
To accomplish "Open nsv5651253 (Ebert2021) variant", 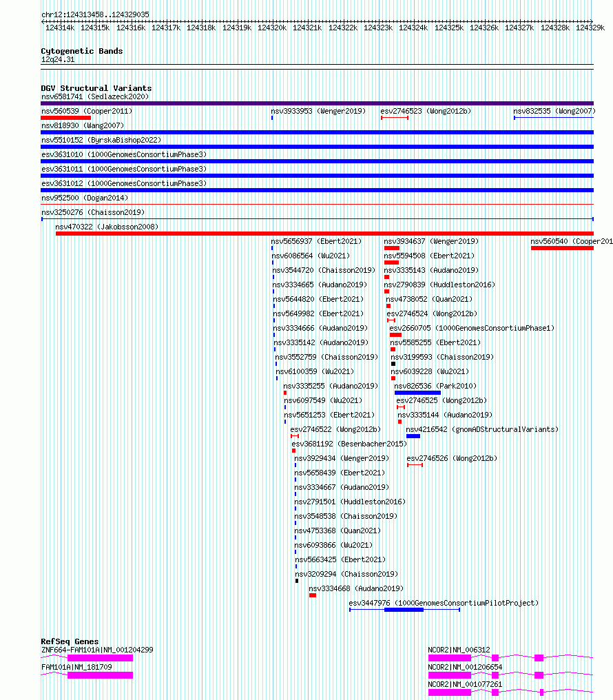I will pos(330,415).
